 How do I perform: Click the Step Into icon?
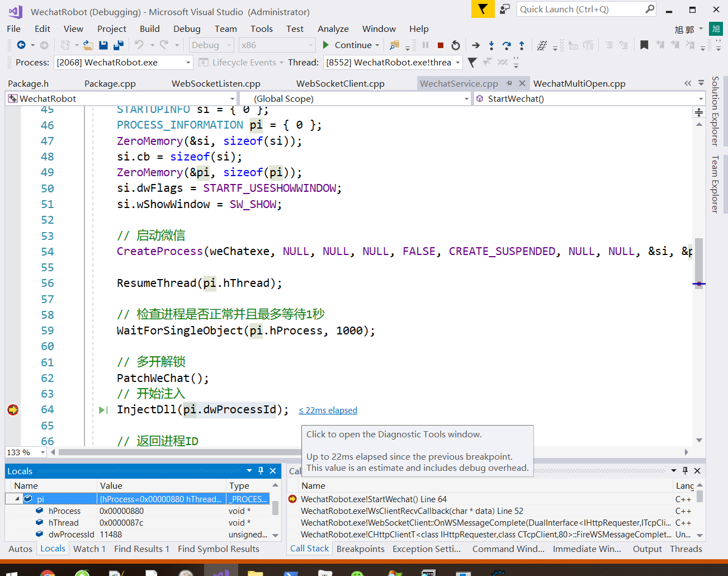[491, 45]
